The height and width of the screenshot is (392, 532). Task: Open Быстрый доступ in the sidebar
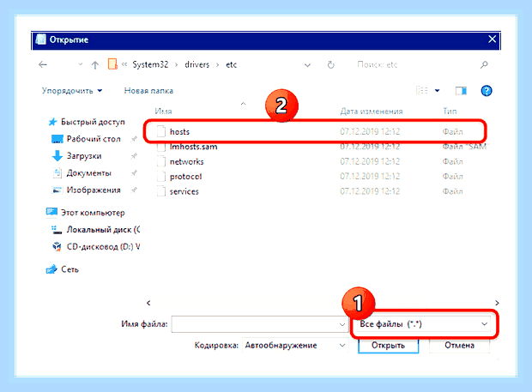click(x=87, y=122)
